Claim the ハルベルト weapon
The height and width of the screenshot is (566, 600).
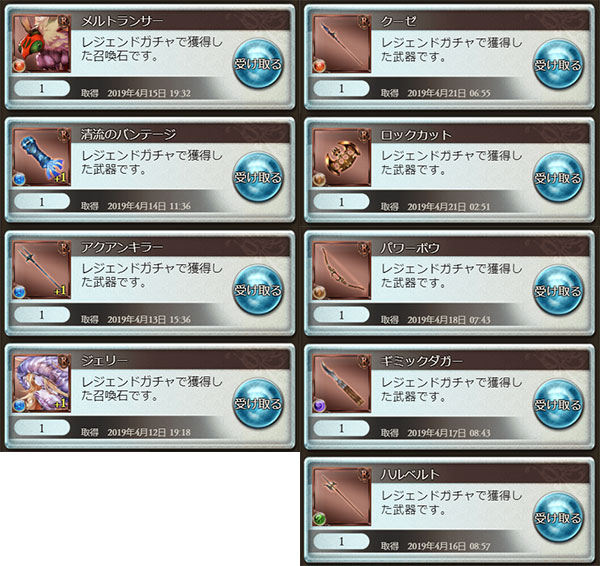[558, 517]
